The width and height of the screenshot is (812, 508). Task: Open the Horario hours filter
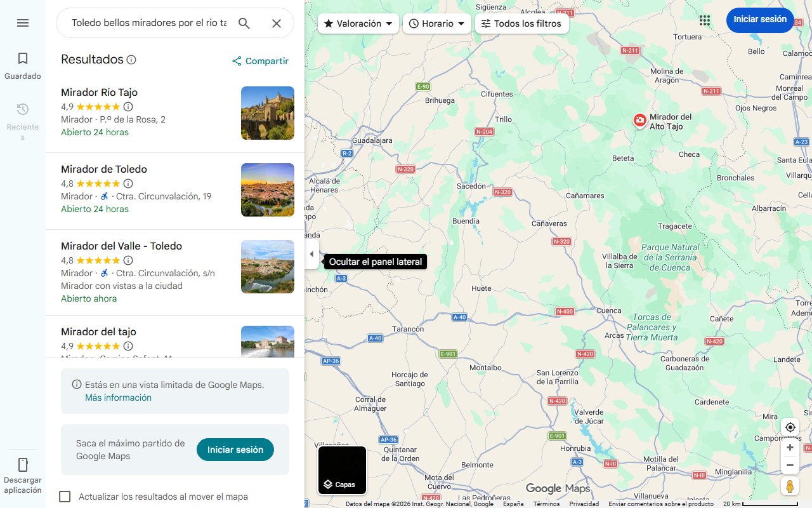tap(437, 23)
